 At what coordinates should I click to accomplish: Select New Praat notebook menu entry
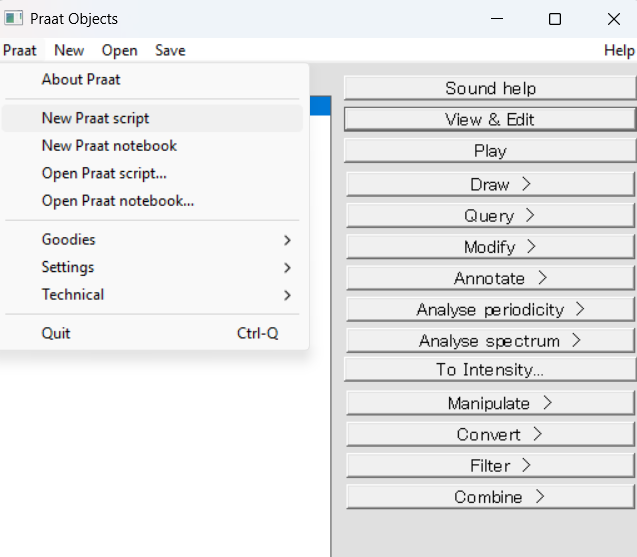click(152, 145)
